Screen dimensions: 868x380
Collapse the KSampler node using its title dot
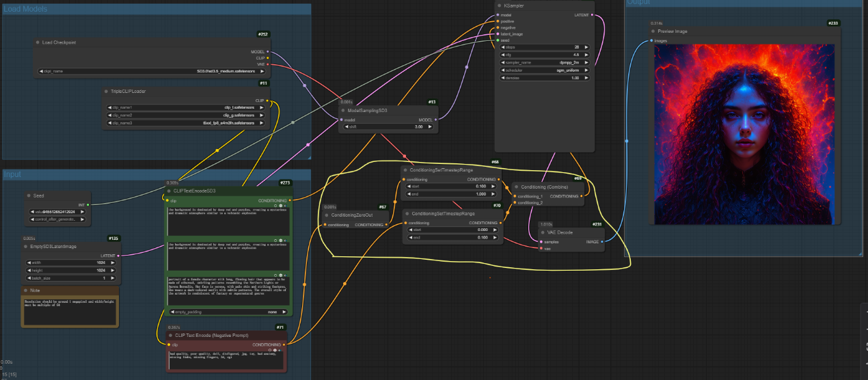pos(500,5)
